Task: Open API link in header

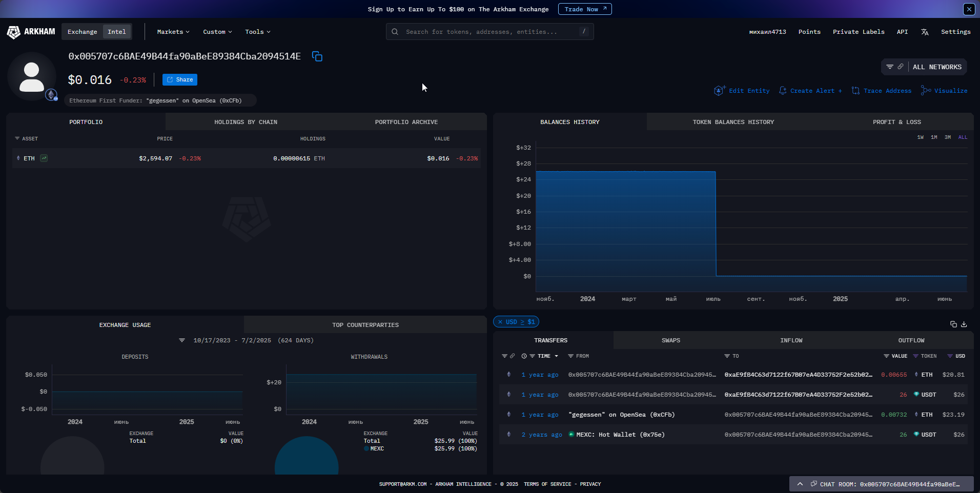Action: point(902,32)
